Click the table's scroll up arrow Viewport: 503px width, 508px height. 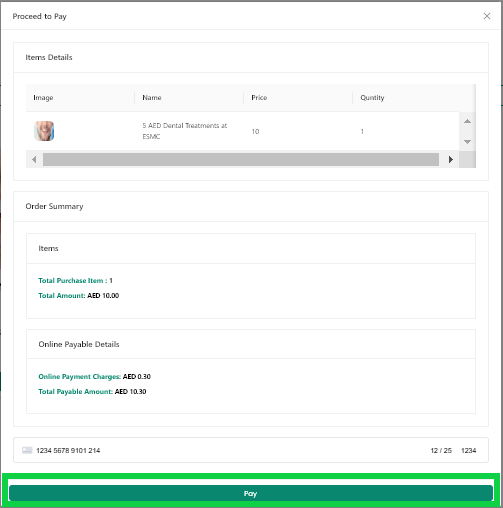(x=467, y=121)
